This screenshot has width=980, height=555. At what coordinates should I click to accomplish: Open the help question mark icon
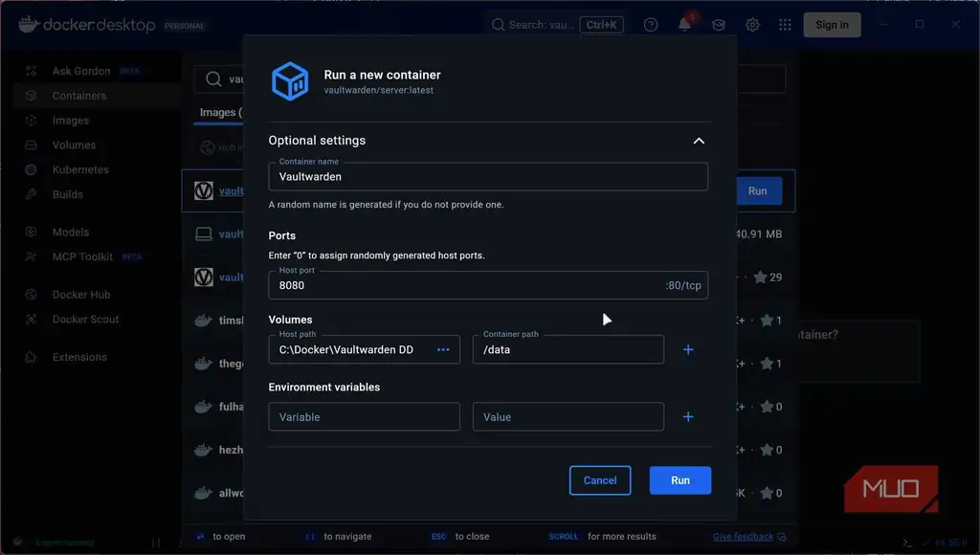(651, 25)
